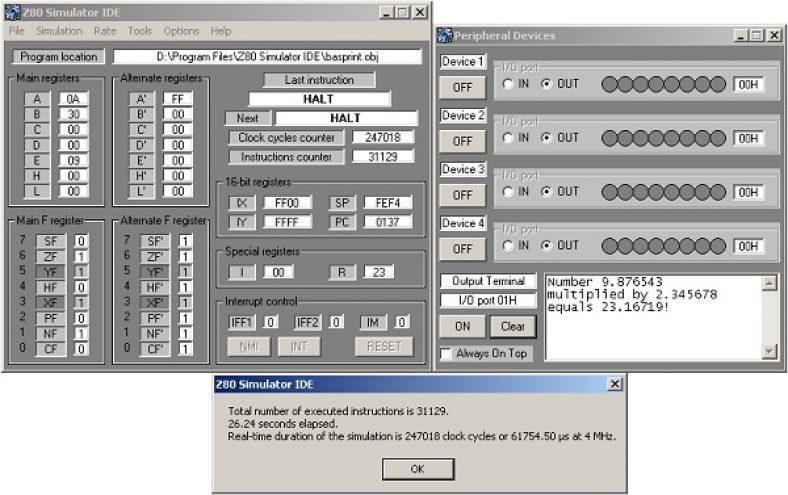Close the Z80 Simulator IDE message dialog
The height and width of the screenshot is (495, 788).
click(615, 384)
